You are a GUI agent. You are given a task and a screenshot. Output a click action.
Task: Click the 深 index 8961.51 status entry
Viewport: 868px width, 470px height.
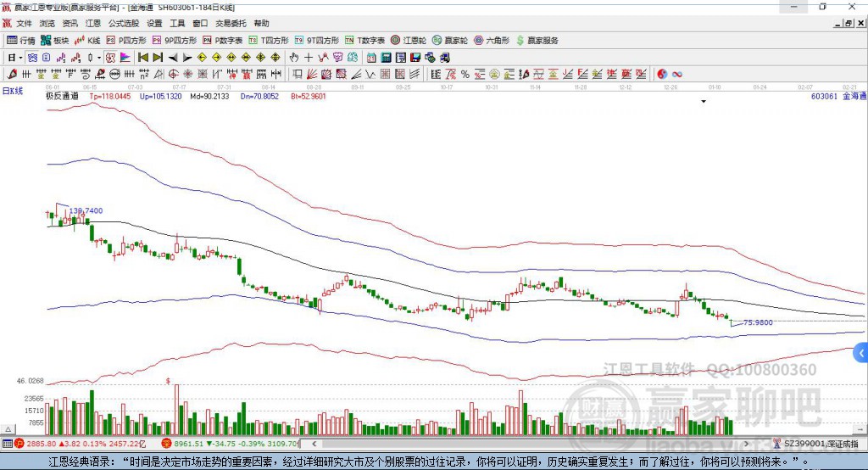231,444
